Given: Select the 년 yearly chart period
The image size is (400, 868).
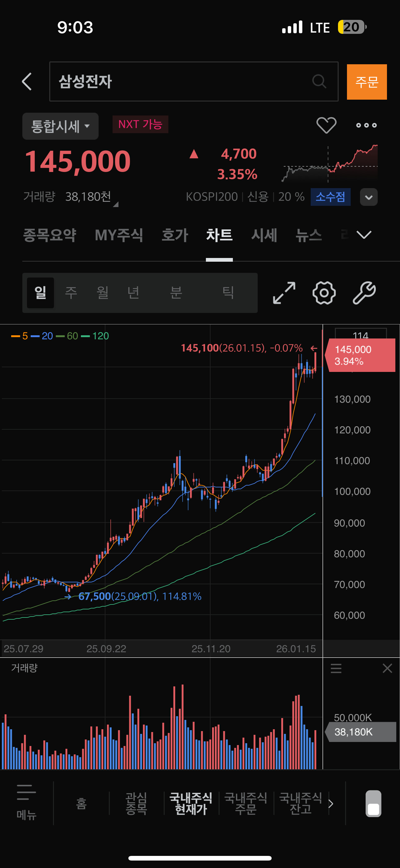Looking at the screenshot, I should tap(133, 292).
